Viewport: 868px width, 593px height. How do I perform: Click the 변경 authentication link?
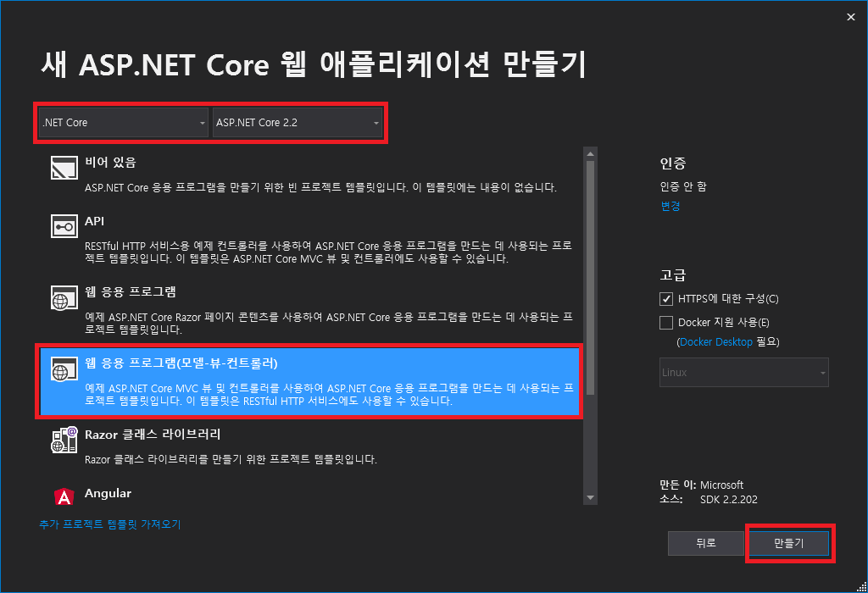click(x=670, y=206)
